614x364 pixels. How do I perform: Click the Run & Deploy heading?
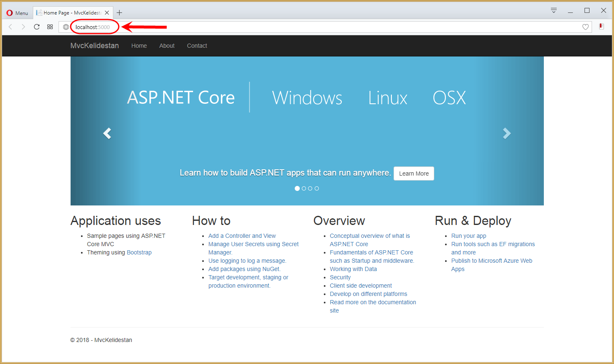pos(473,221)
